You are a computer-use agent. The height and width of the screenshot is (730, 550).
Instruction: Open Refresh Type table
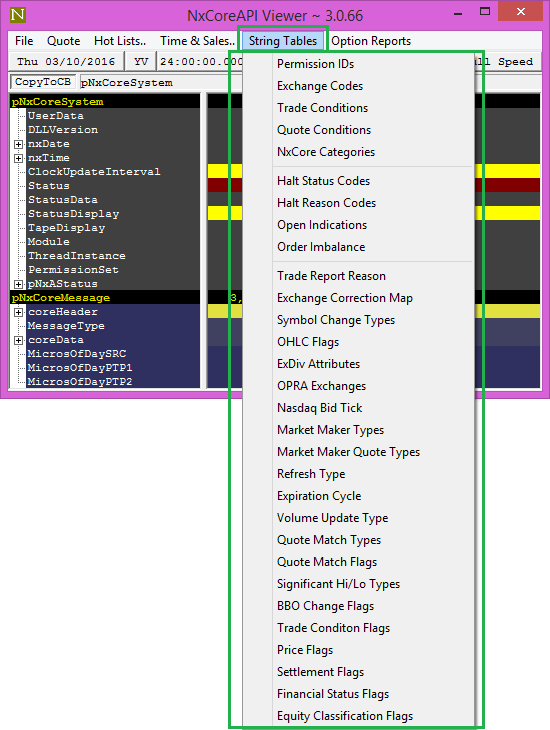311,474
